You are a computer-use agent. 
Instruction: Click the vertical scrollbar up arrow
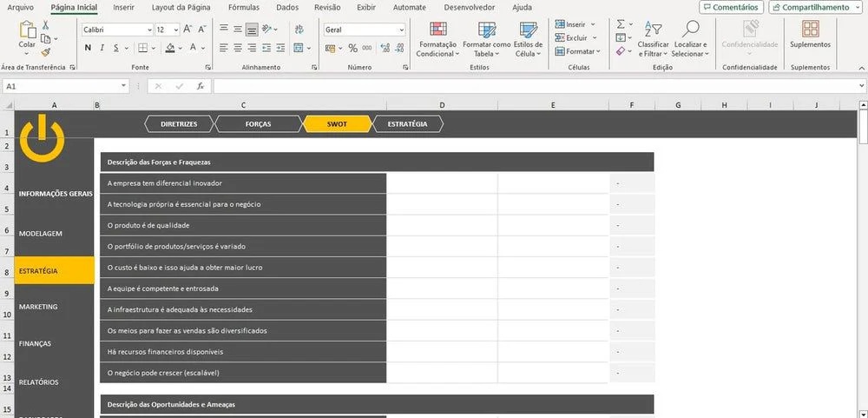pyautogui.click(x=863, y=105)
